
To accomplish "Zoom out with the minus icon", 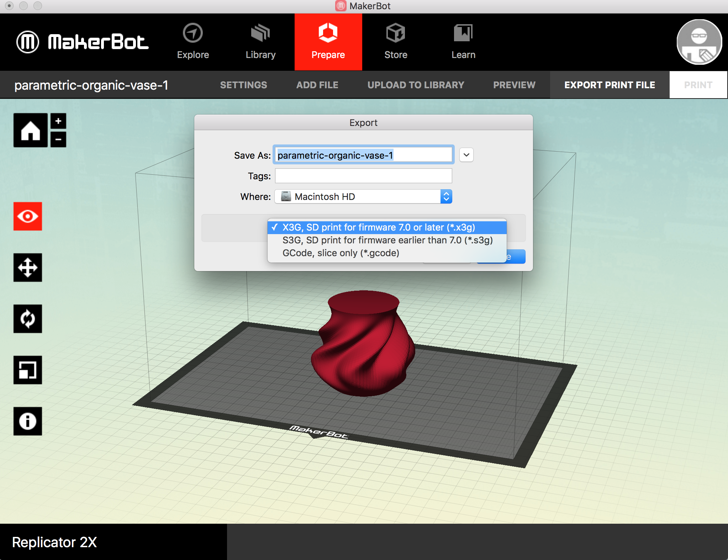I will click(x=58, y=139).
